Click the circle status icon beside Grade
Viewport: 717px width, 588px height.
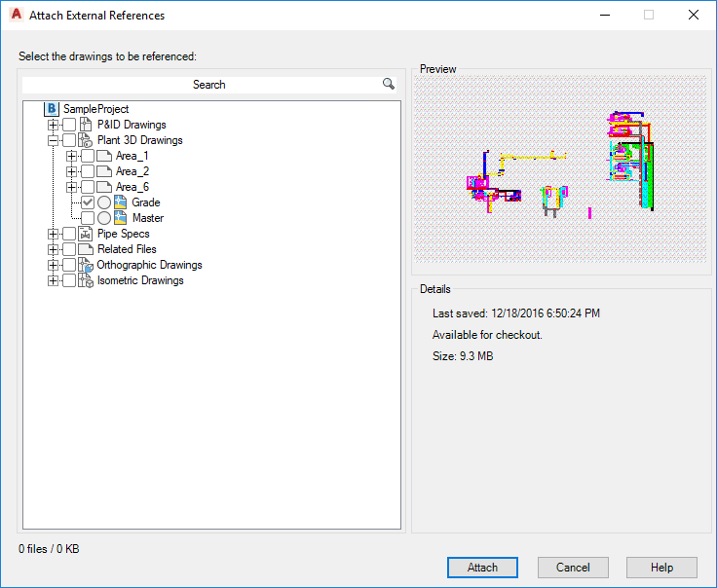pyautogui.click(x=104, y=202)
